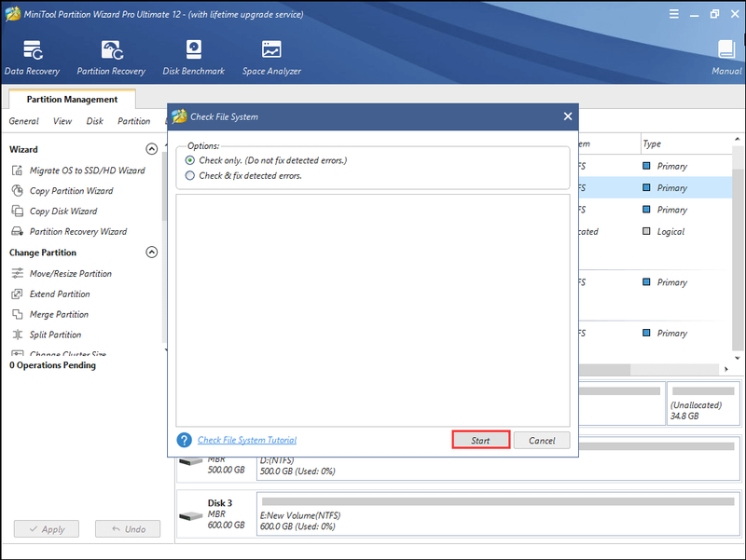Click the Split Partition icon
The height and width of the screenshot is (560, 746).
tap(17, 335)
